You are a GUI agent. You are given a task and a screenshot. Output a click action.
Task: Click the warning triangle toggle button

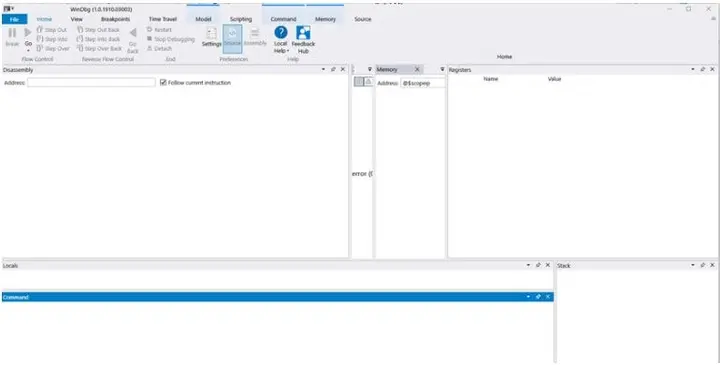click(x=368, y=81)
